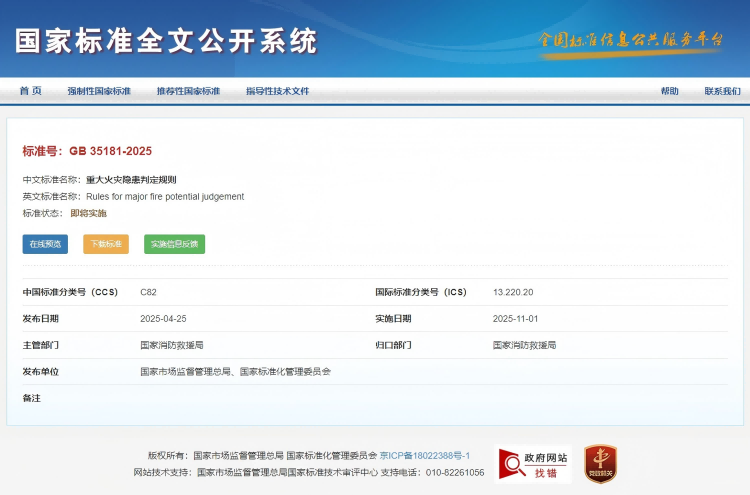The width and height of the screenshot is (750, 495).
Task: Open the 帮助 help menu link
Action: pos(669,91)
